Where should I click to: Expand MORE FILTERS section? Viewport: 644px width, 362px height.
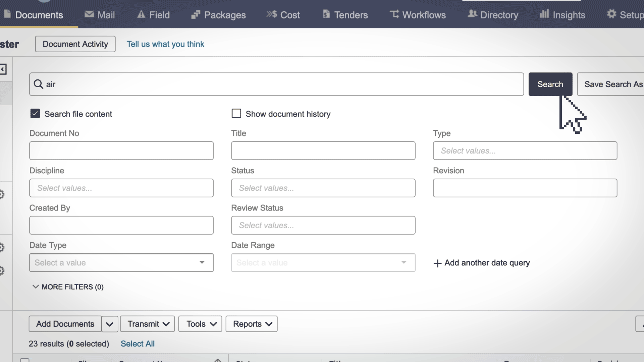pyautogui.click(x=68, y=287)
